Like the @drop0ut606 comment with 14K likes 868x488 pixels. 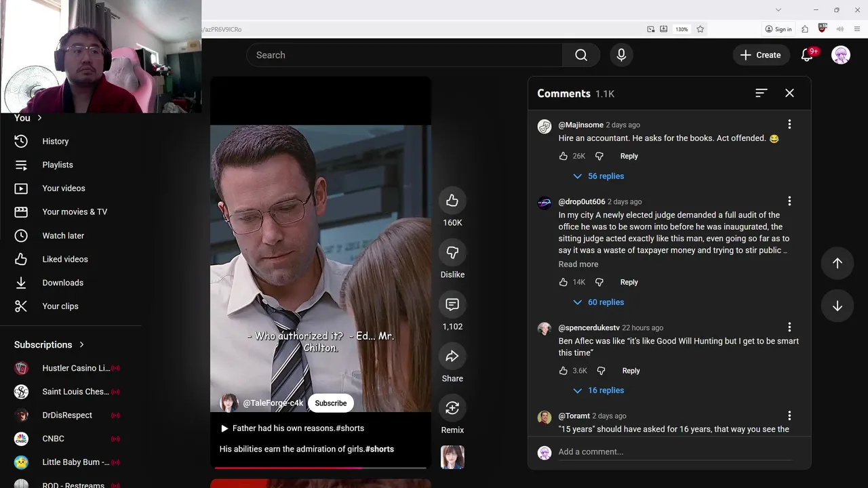[x=563, y=282]
